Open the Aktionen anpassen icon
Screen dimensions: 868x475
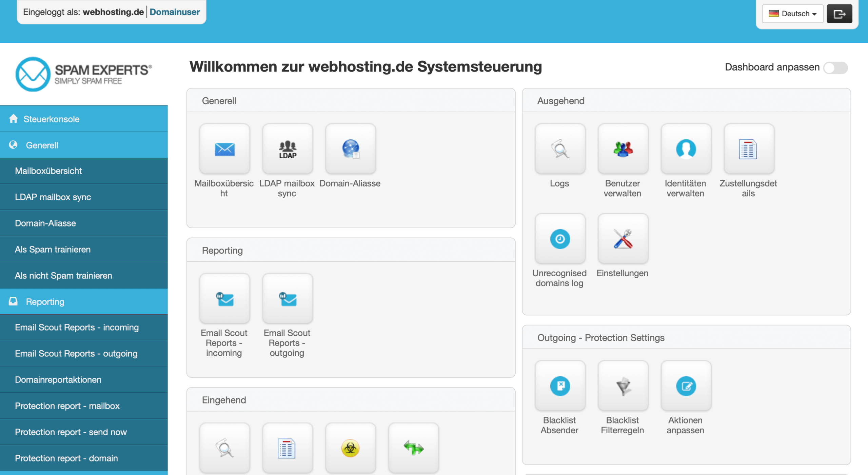(686, 386)
